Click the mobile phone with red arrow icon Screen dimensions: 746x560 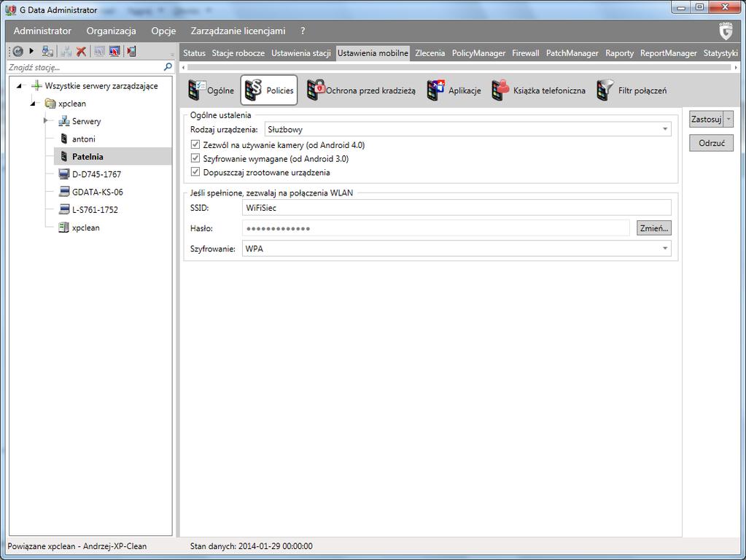click(131, 51)
